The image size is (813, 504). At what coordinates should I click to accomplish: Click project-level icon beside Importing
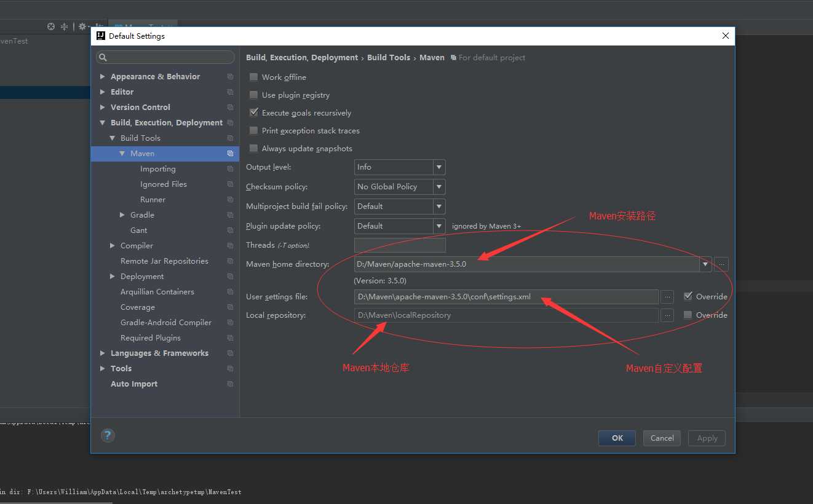point(230,169)
